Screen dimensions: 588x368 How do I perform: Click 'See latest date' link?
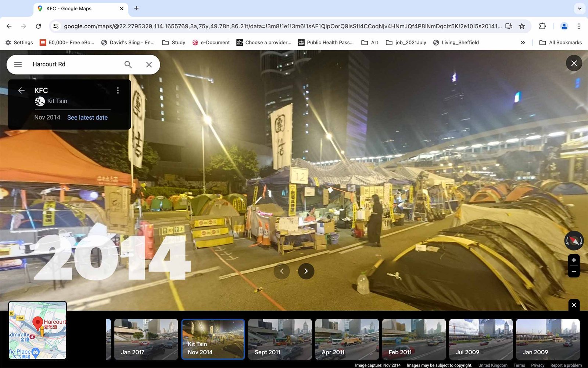pos(87,117)
